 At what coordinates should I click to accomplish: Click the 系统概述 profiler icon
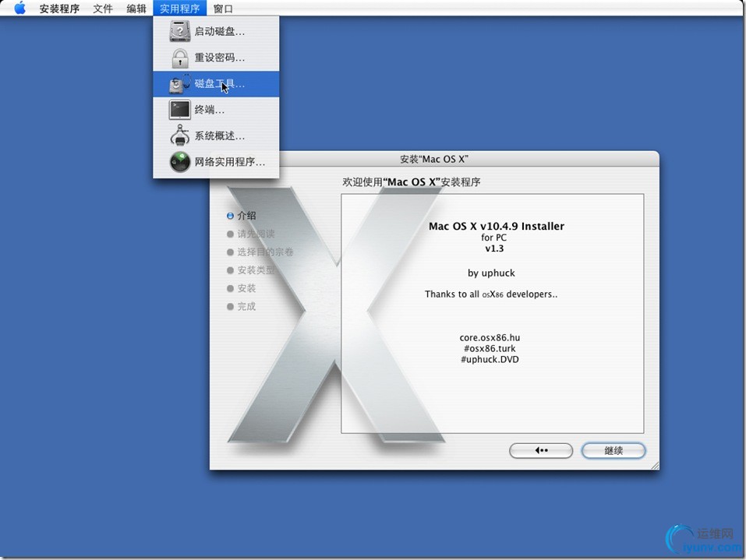(x=180, y=136)
